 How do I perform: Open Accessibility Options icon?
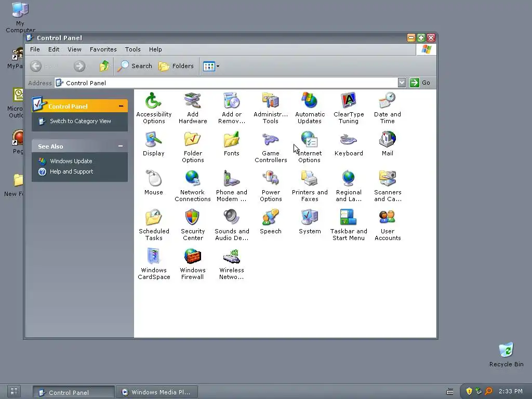(x=154, y=108)
